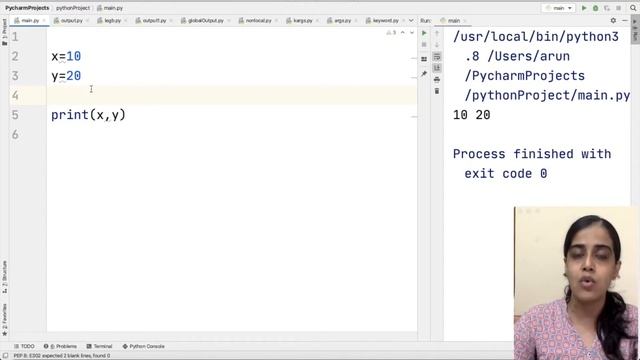Click gutter line number 5
The height and width of the screenshot is (360, 640).
pyautogui.click(x=15, y=115)
